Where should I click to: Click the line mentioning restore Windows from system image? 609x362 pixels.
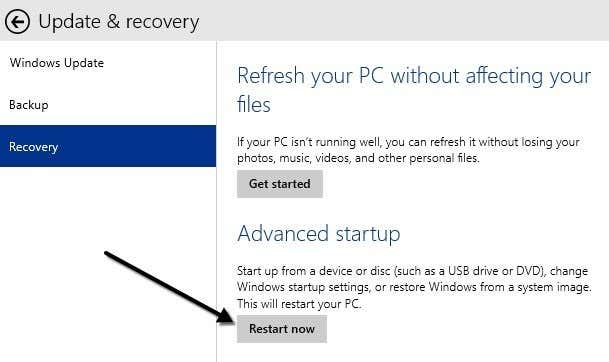tap(414, 287)
